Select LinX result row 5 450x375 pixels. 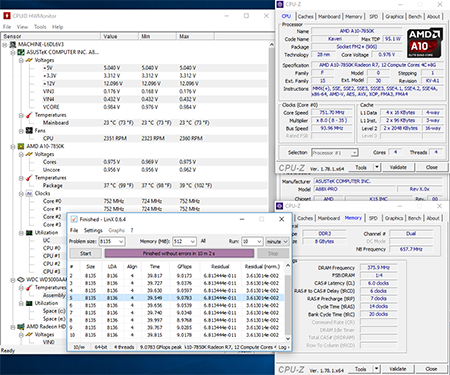[x=177, y=298]
